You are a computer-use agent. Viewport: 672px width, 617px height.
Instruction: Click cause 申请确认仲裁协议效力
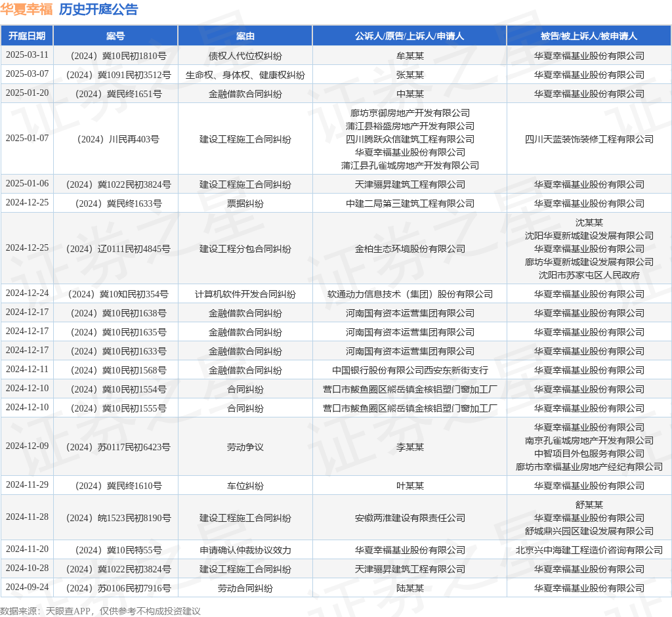click(245, 550)
